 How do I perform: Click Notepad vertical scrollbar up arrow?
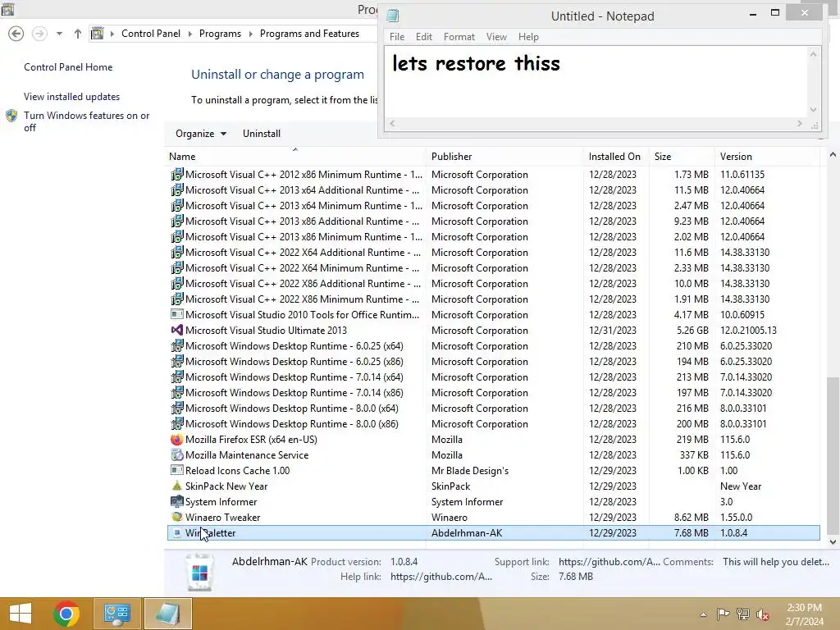coord(813,54)
